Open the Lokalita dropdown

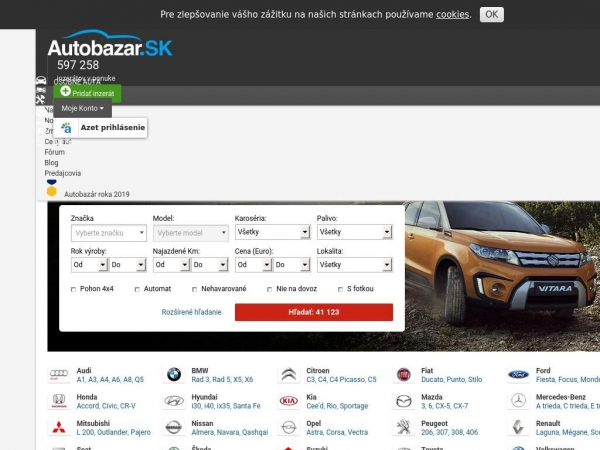(x=355, y=265)
